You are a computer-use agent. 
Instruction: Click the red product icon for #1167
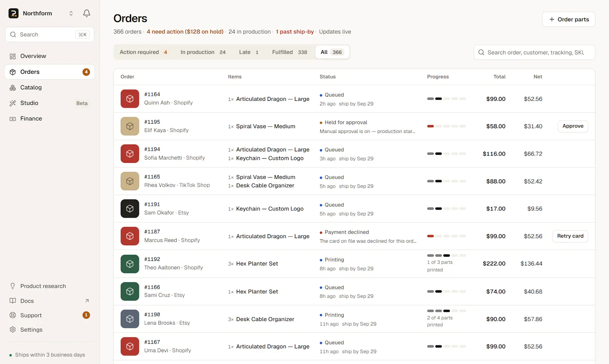click(130, 347)
